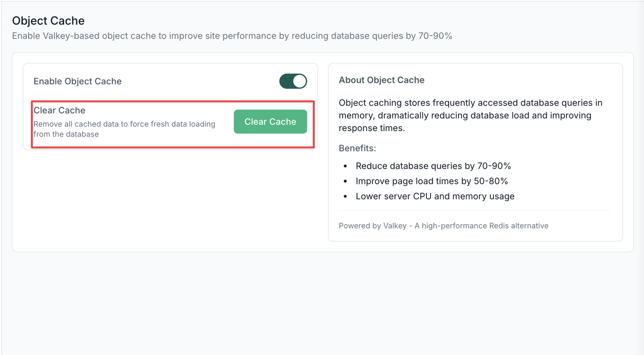644x355 pixels.
Task: Toggle the Enable Object Cache switch
Action: (293, 81)
